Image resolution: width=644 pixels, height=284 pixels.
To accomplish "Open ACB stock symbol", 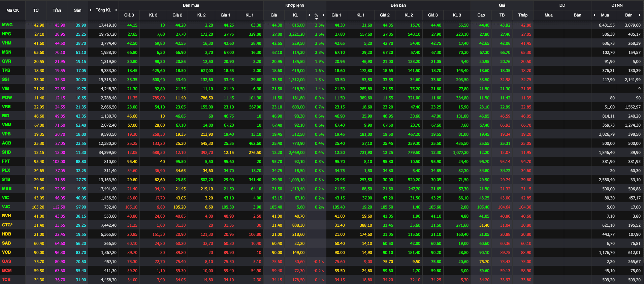I will (6, 143).
